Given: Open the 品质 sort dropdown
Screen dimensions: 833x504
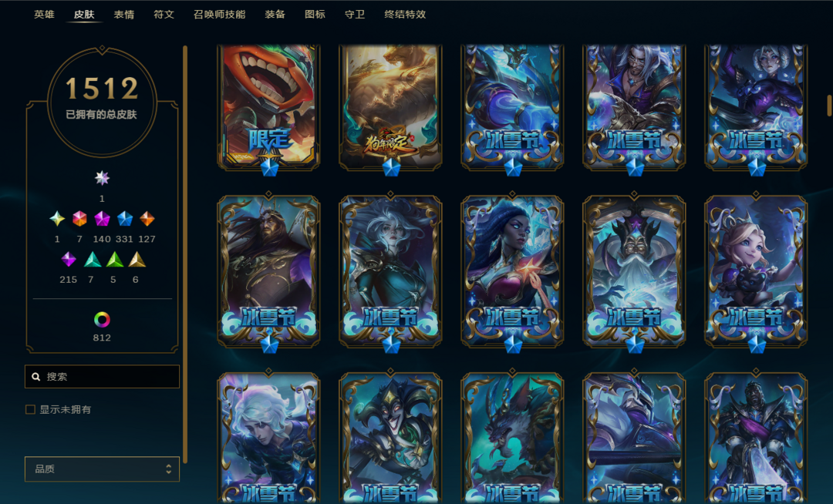Looking at the screenshot, I should (102, 469).
